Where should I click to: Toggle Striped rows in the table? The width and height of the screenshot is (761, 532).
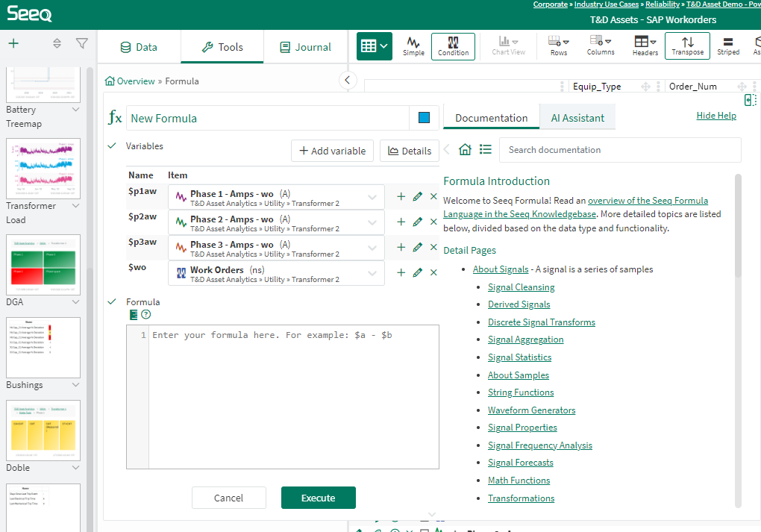point(728,46)
